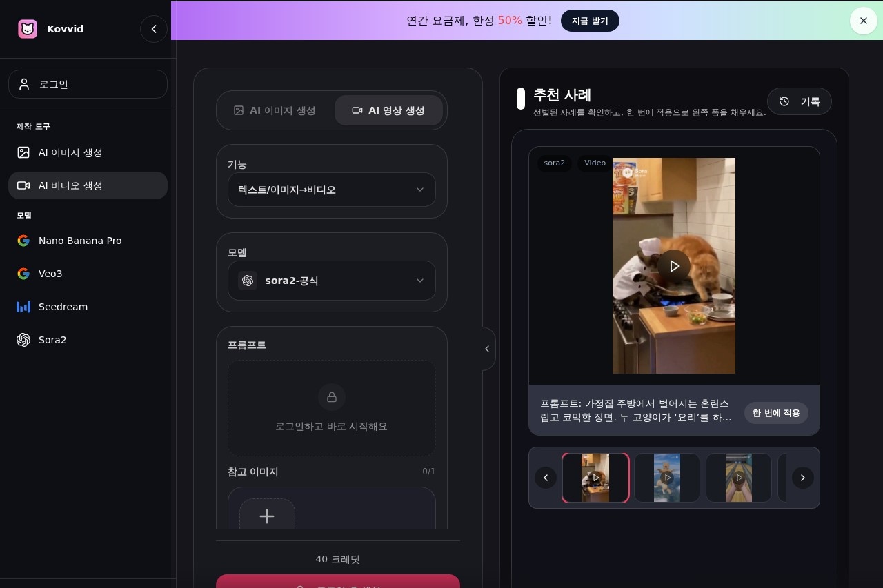Viewport: 883px width, 588px height.
Task: Click the 지금 받기 promo button
Action: (590, 21)
